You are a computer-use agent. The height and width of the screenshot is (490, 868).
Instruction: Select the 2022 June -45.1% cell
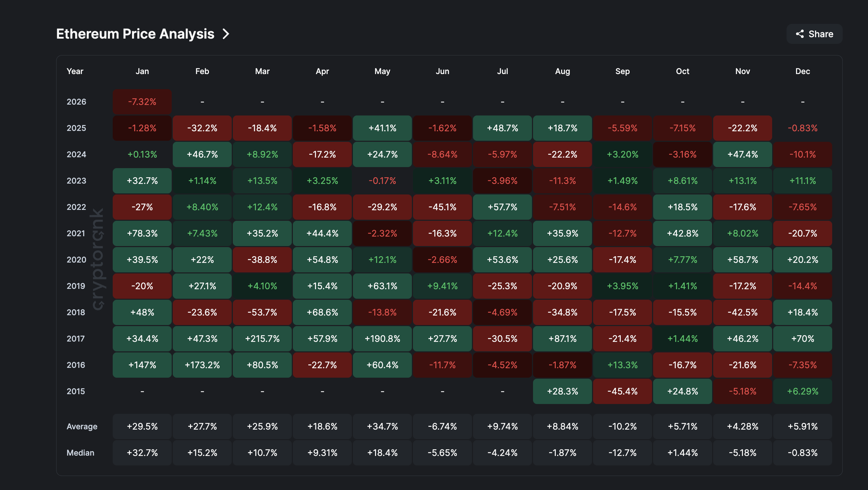442,207
